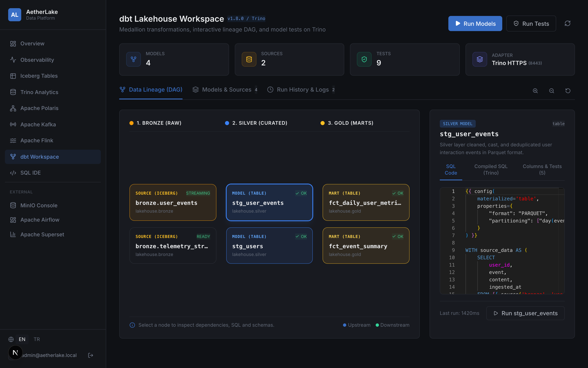The image size is (588, 368).
Task: Click the Last run: 1420ms text
Action: 459,313
